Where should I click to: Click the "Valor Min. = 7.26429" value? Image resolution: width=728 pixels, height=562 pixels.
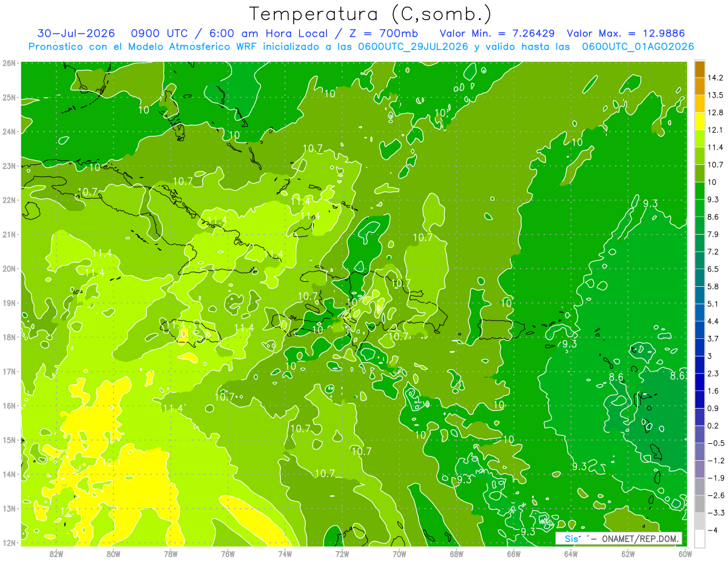pos(497,33)
